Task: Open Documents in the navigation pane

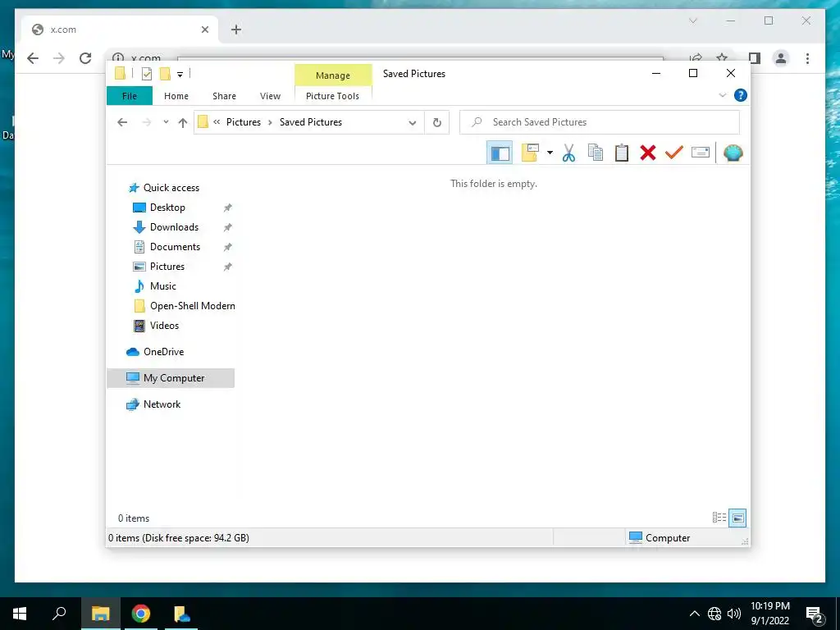Action: point(175,246)
